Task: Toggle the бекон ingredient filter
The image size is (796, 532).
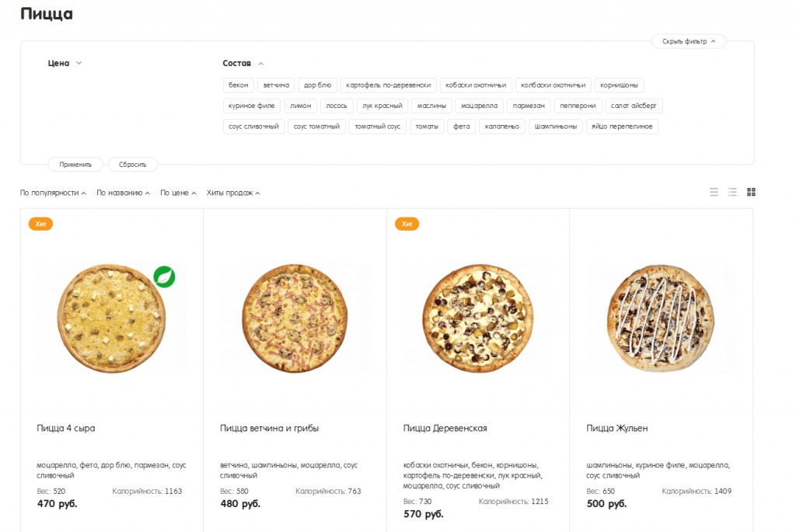Action: tap(239, 85)
